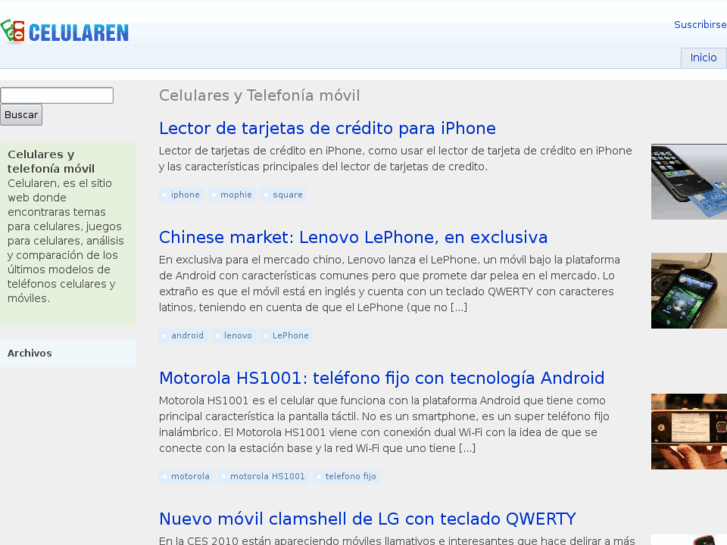727x545 pixels.
Task: Open Motorola HS1001 teléfono fijo article
Action: pyautogui.click(x=382, y=378)
